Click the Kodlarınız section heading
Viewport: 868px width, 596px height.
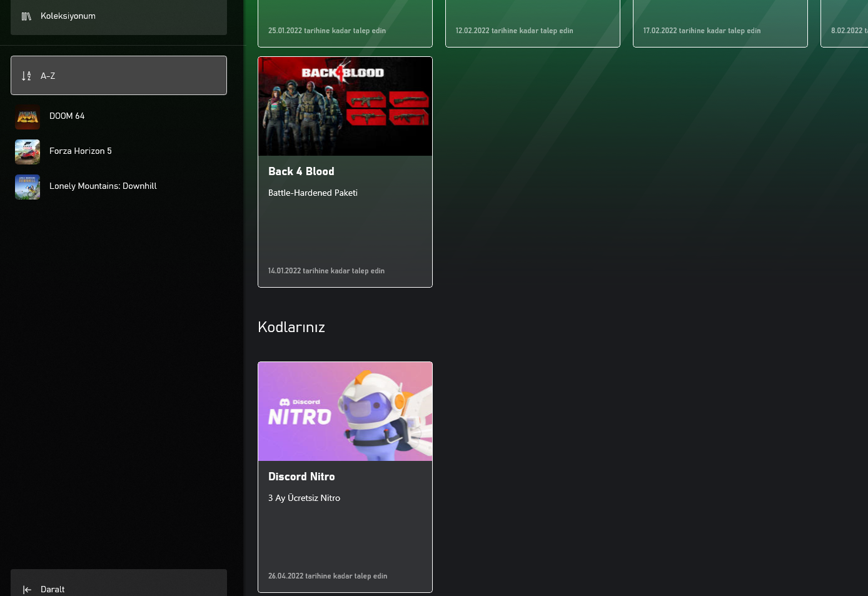point(291,327)
